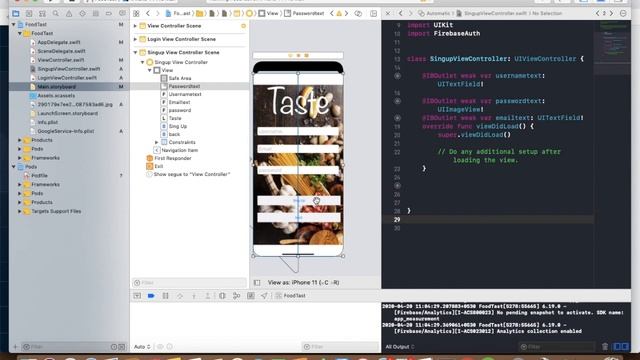
Task: Open the All Output console dropdown
Action: tap(400, 347)
